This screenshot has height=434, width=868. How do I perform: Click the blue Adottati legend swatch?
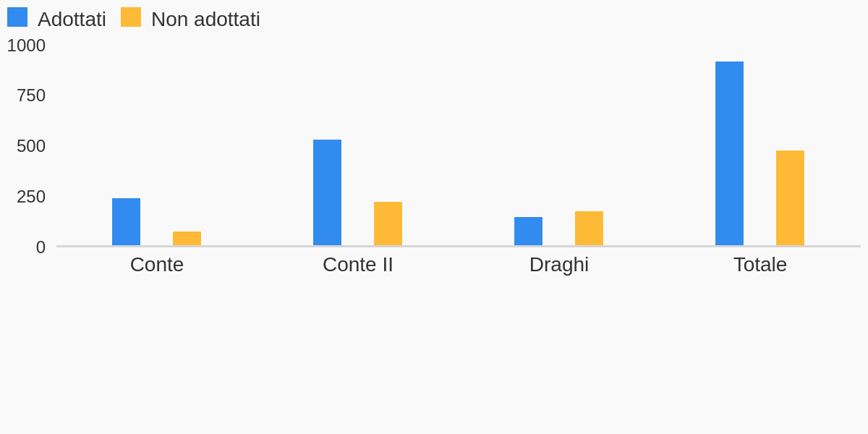tap(17, 17)
